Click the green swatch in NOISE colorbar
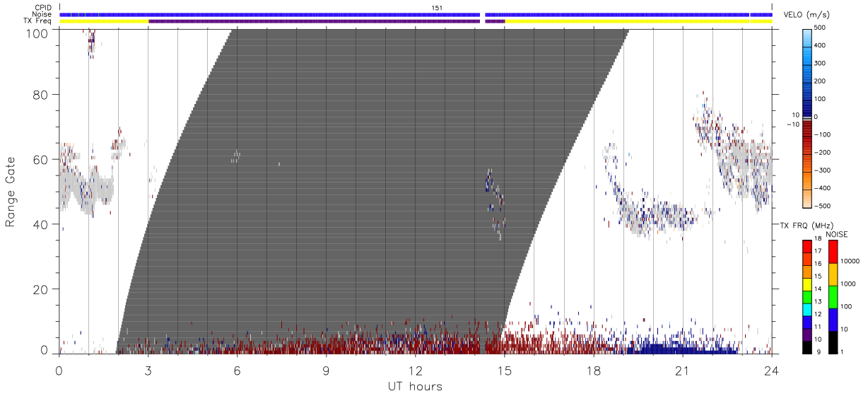Screen dimensions: 868x401 click(833, 296)
